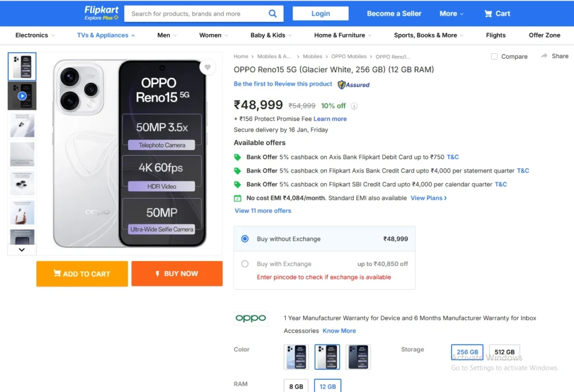Click the OPPO brand logo
This screenshot has height=392, width=574.
click(x=251, y=318)
